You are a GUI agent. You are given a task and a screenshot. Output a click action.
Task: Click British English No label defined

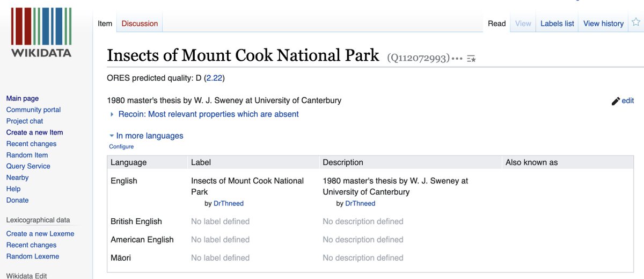(221, 221)
